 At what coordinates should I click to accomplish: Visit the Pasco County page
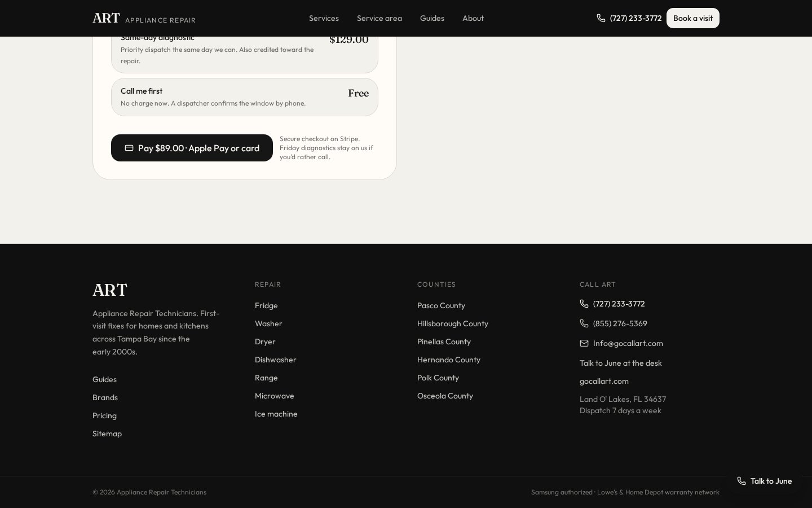tap(441, 305)
